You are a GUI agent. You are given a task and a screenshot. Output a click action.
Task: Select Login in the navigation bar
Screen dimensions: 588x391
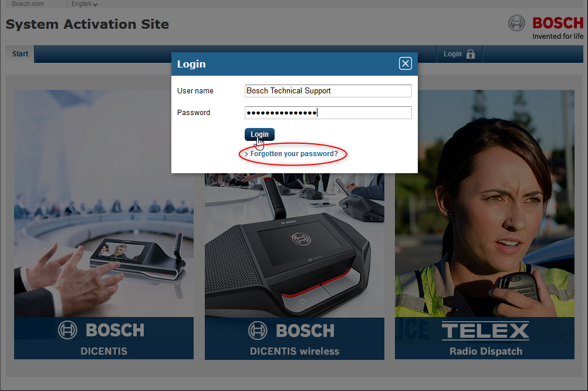coord(452,54)
